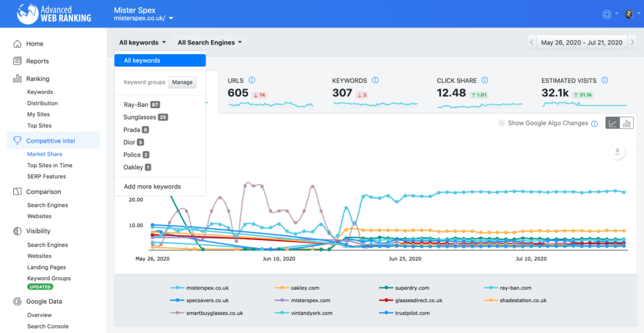Switch to line chart view icon
644x333 pixels.
tap(613, 123)
